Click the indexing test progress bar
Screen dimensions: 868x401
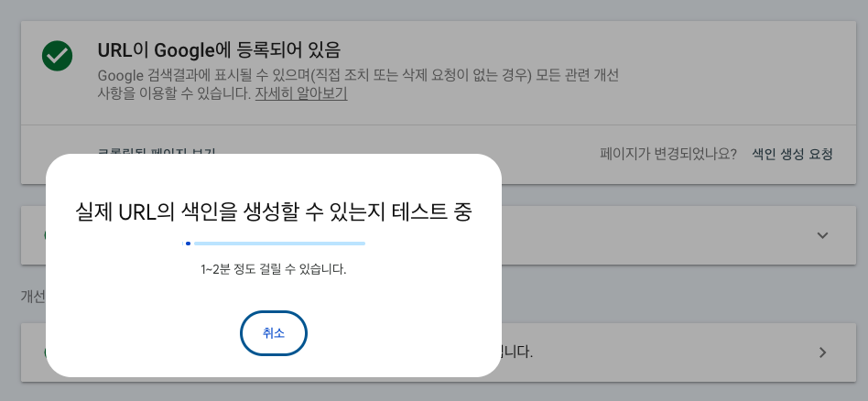coord(279,244)
